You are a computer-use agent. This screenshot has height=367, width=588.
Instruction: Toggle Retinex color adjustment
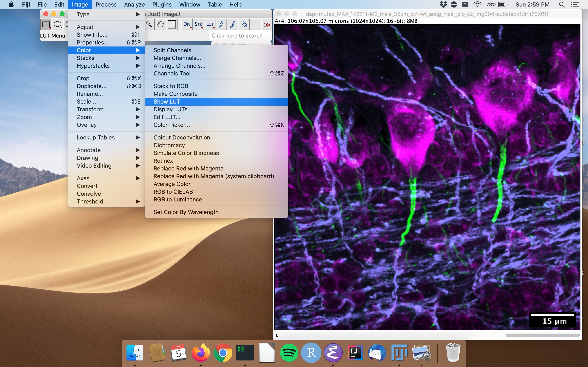pyautogui.click(x=163, y=161)
